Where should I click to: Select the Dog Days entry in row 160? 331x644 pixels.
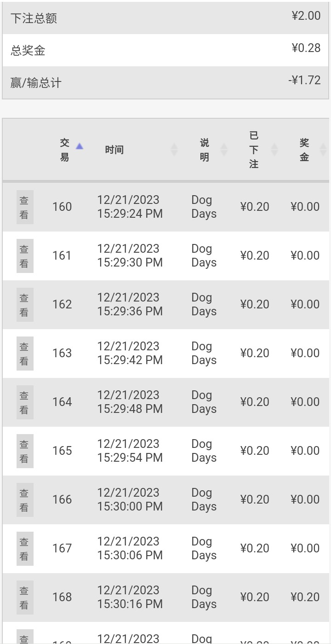tap(204, 207)
